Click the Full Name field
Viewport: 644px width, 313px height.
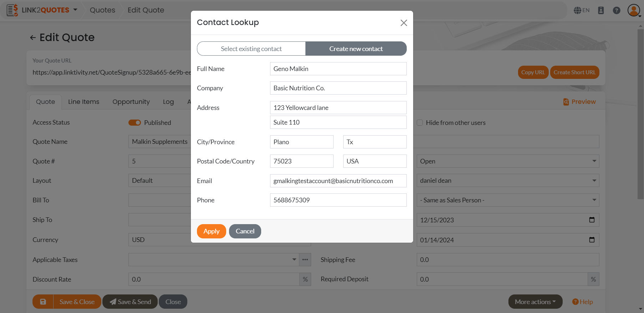tap(338, 69)
